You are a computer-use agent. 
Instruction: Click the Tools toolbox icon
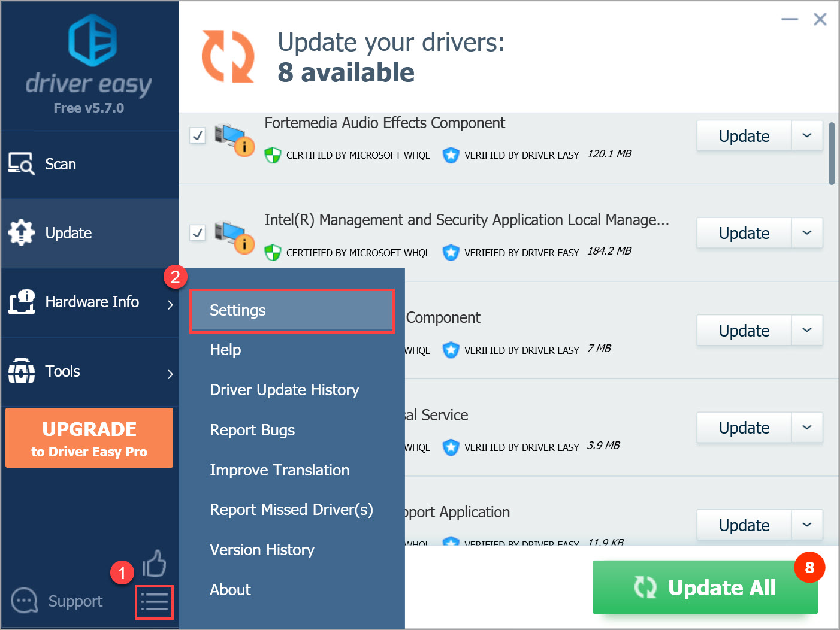point(22,371)
